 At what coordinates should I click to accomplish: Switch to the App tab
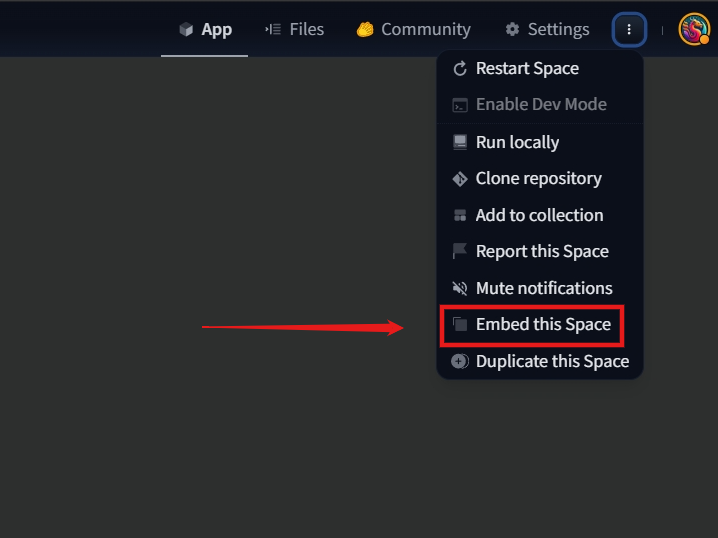click(x=205, y=30)
